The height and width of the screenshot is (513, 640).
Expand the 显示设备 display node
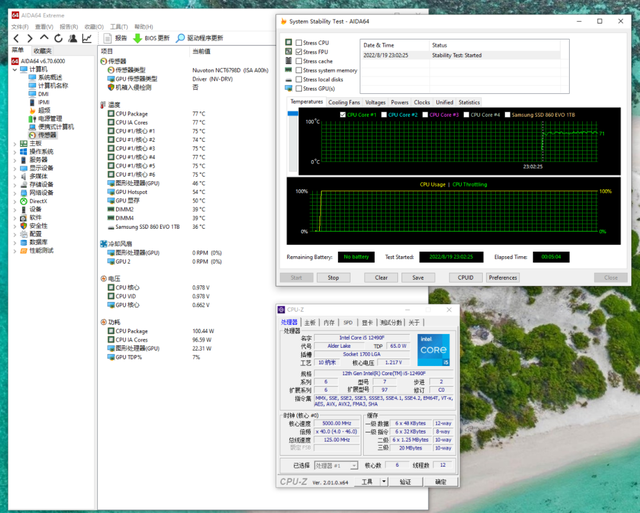pyautogui.click(x=15, y=168)
